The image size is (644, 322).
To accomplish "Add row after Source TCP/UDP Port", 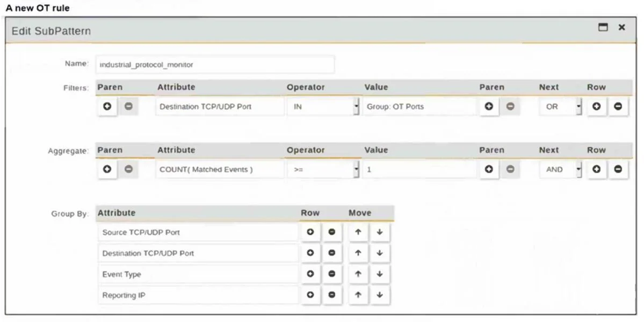I will [x=310, y=232].
